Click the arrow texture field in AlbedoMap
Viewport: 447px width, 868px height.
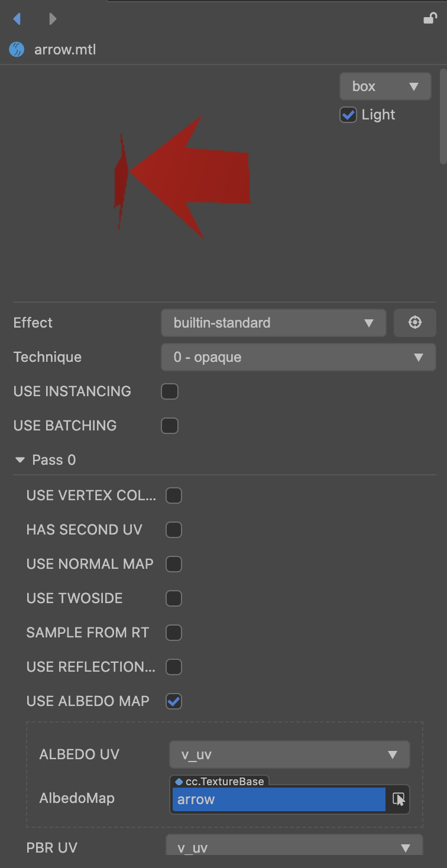tap(278, 799)
